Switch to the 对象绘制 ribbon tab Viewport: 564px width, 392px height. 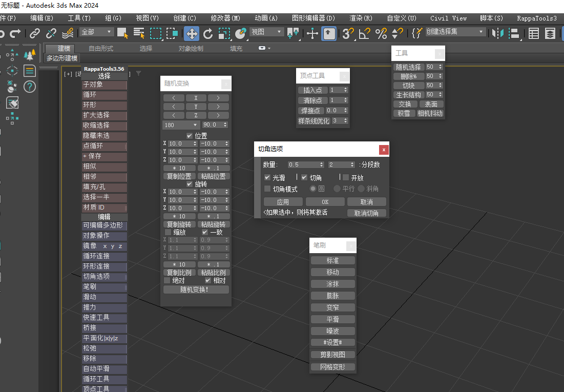191,48
